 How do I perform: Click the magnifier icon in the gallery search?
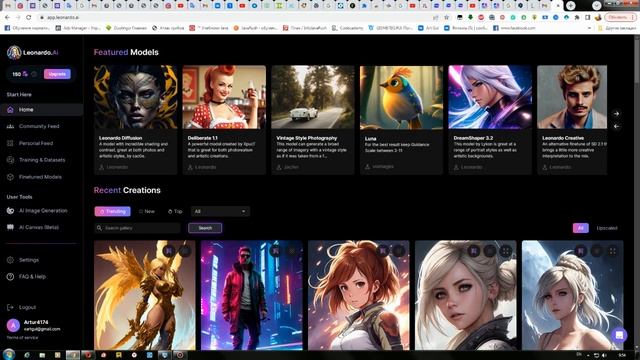click(99, 228)
